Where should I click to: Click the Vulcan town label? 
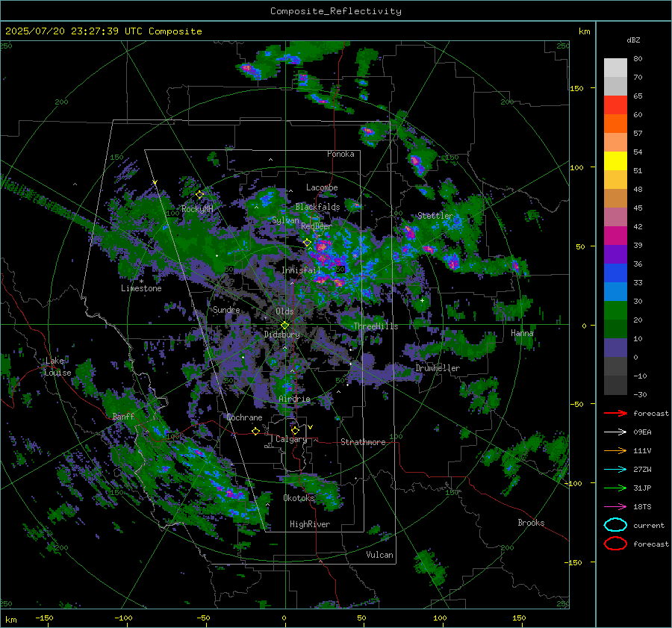(x=379, y=555)
